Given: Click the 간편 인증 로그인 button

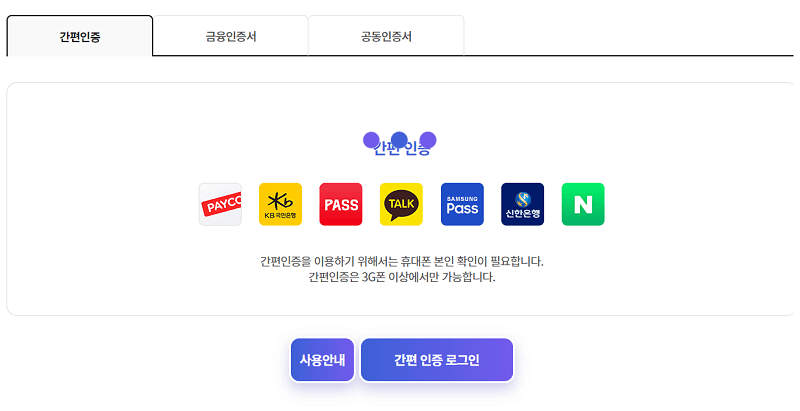Looking at the screenshot, I should click(x=437, y=360).
